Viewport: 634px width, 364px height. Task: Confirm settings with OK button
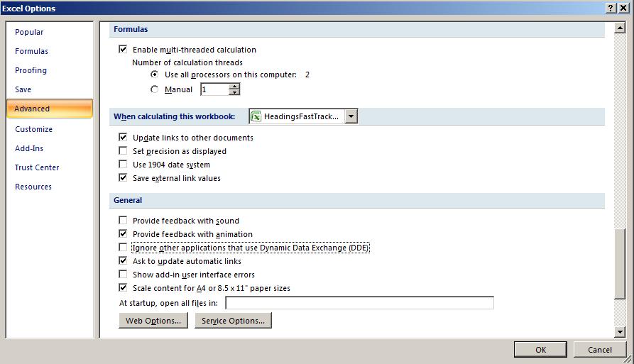tap(540, 350)
